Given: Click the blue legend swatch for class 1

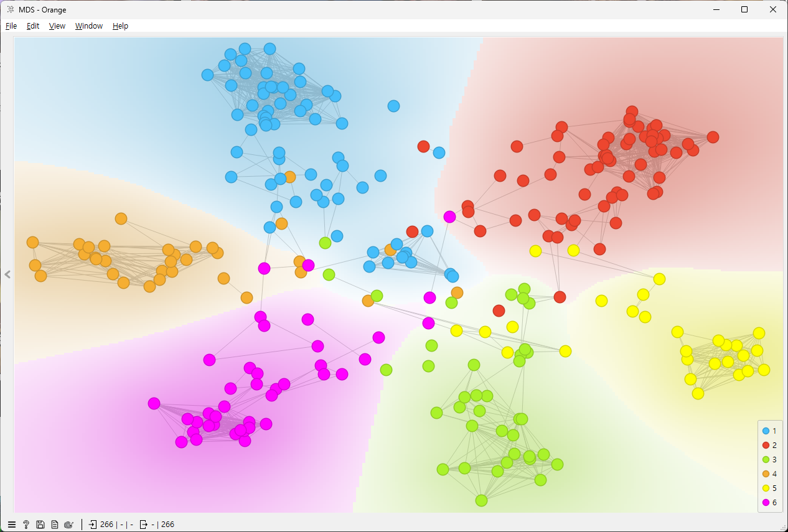Looking at the screenshot, I should point(766,431).
